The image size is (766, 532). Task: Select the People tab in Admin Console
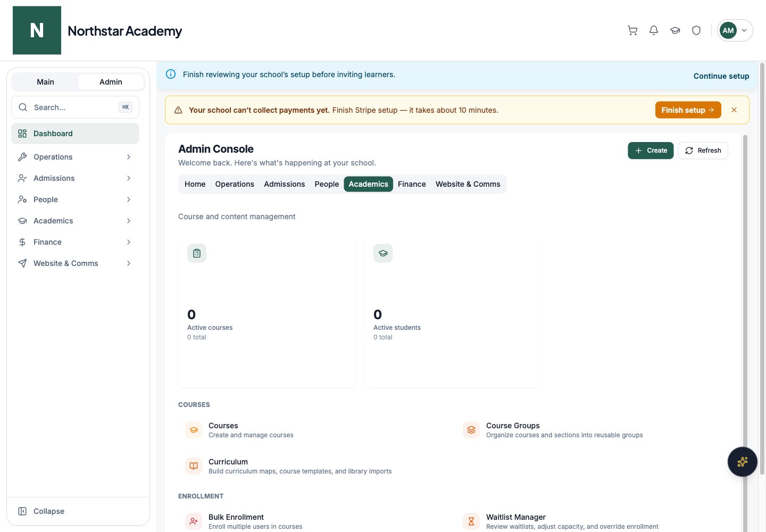pos(327,184)
